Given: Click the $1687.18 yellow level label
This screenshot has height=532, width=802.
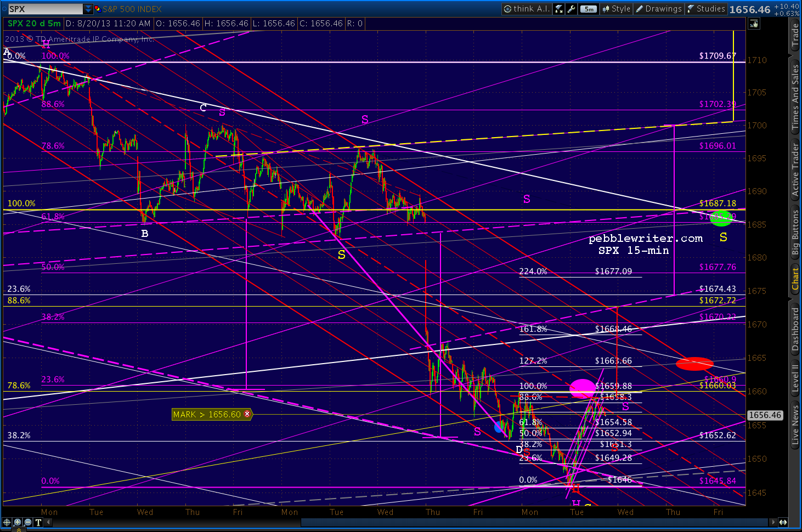Looking at the screenshot, I should pyautogui.click(x=718, y=203).
